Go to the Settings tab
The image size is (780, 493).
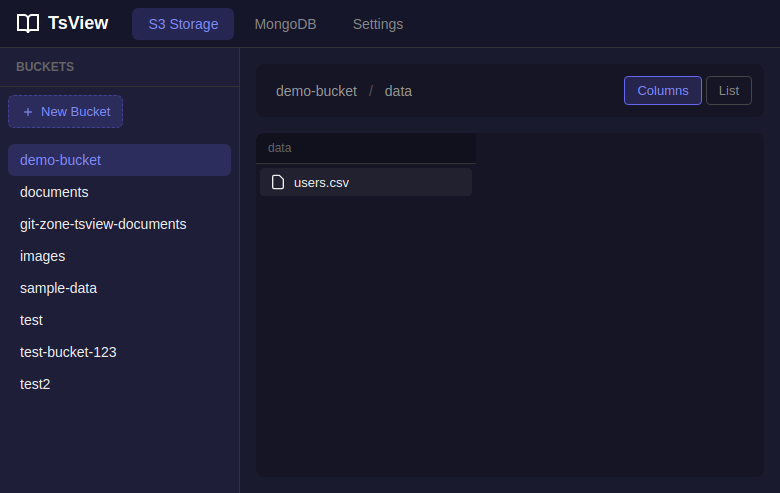point(378,24)
